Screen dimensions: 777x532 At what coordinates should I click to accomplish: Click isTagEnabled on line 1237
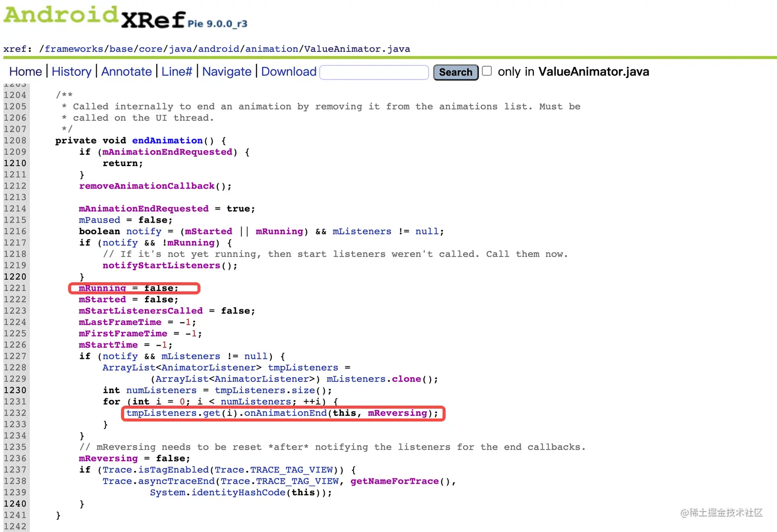[x=174, y=469]
